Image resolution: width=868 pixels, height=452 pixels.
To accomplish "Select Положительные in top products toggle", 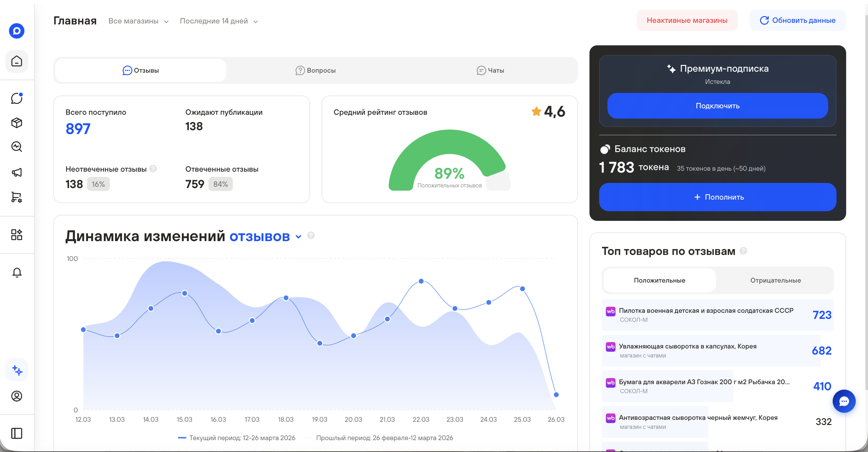I will (x=659, y=280).
